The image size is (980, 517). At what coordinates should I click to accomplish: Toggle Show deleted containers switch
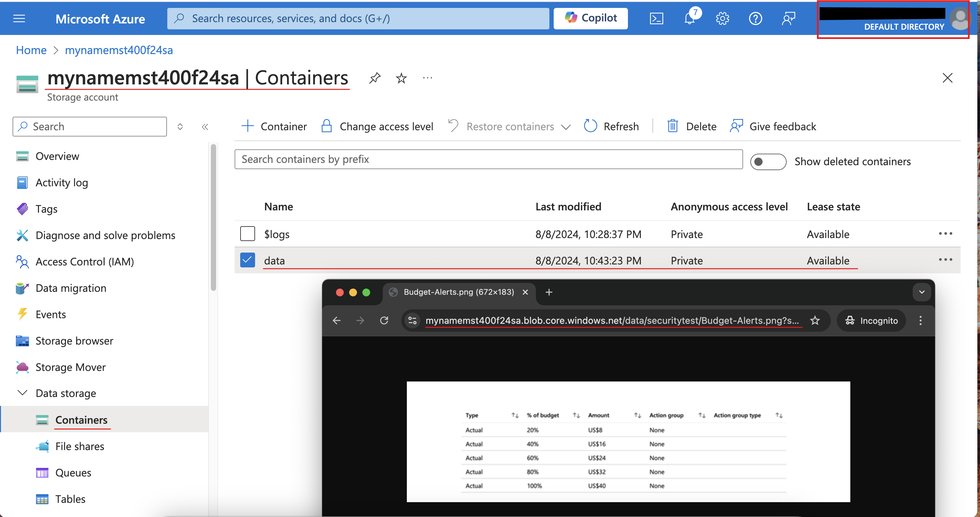[x=768, y=162]
